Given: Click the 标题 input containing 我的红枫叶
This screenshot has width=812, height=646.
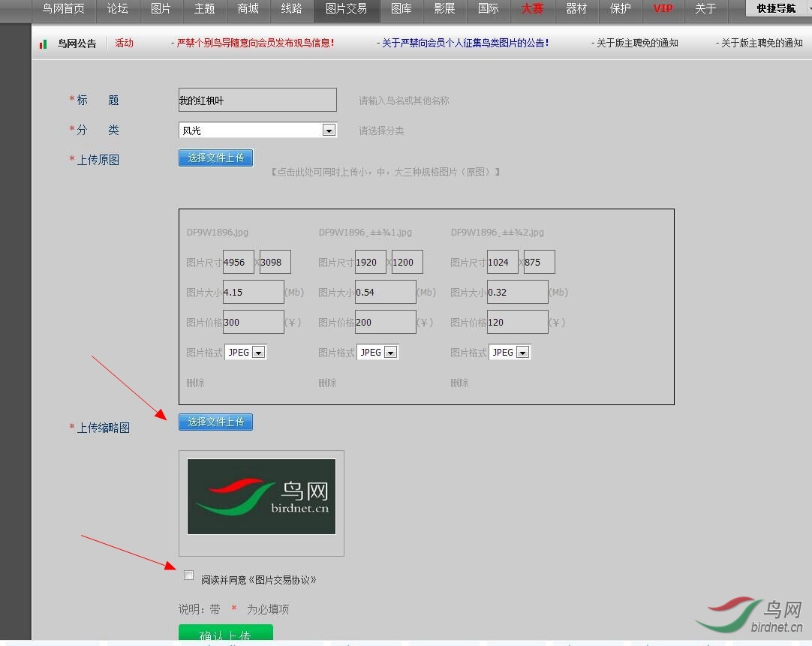Looking at the screenshot, I should click(x=257, y=100).
